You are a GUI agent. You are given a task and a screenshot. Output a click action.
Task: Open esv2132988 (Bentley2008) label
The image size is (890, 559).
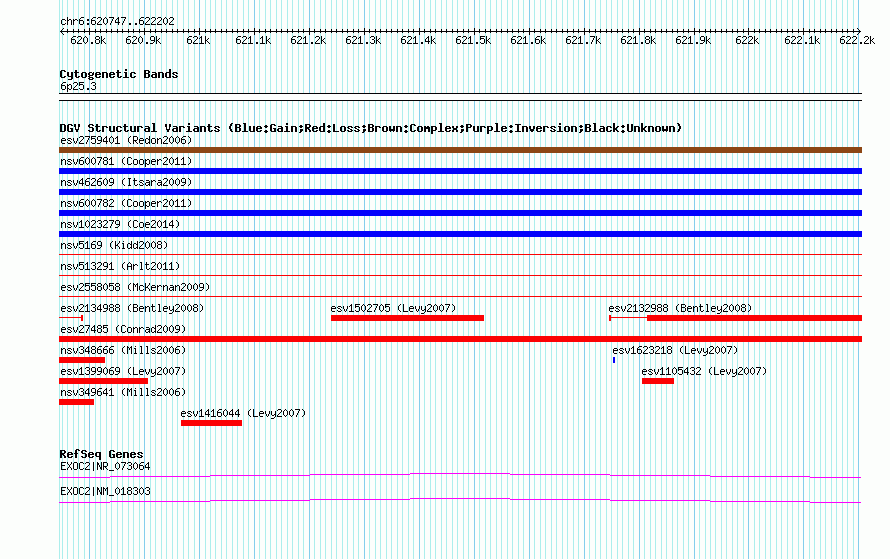pos(680,308)
